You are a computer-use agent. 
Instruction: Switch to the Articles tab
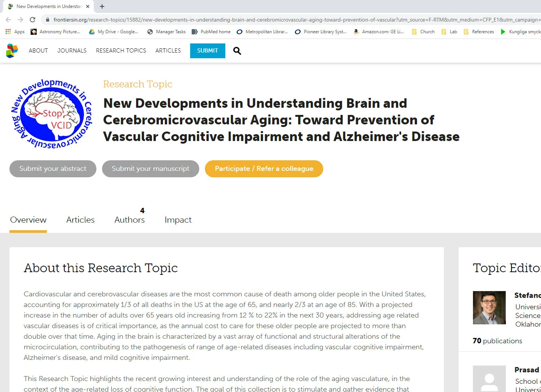(81, 220)
